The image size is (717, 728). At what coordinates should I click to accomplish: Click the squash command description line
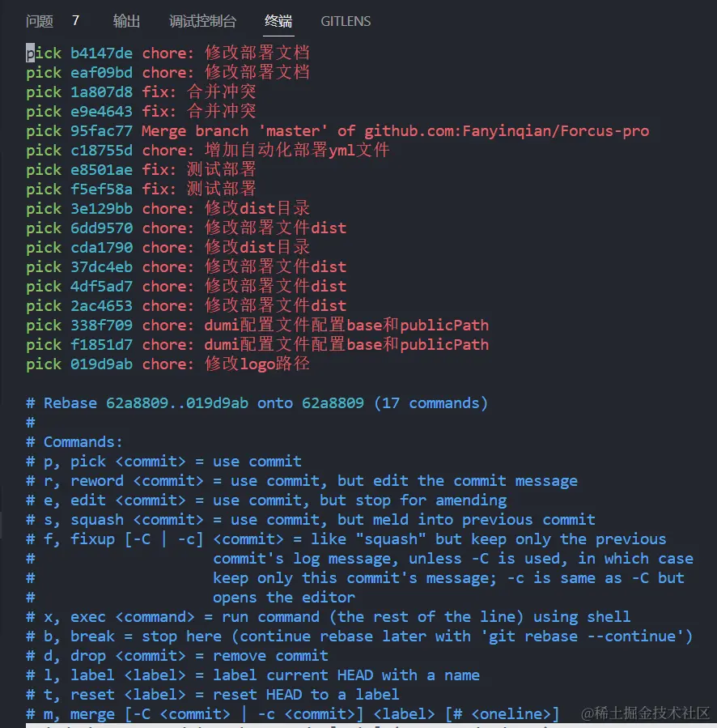[x=311, y=520]
